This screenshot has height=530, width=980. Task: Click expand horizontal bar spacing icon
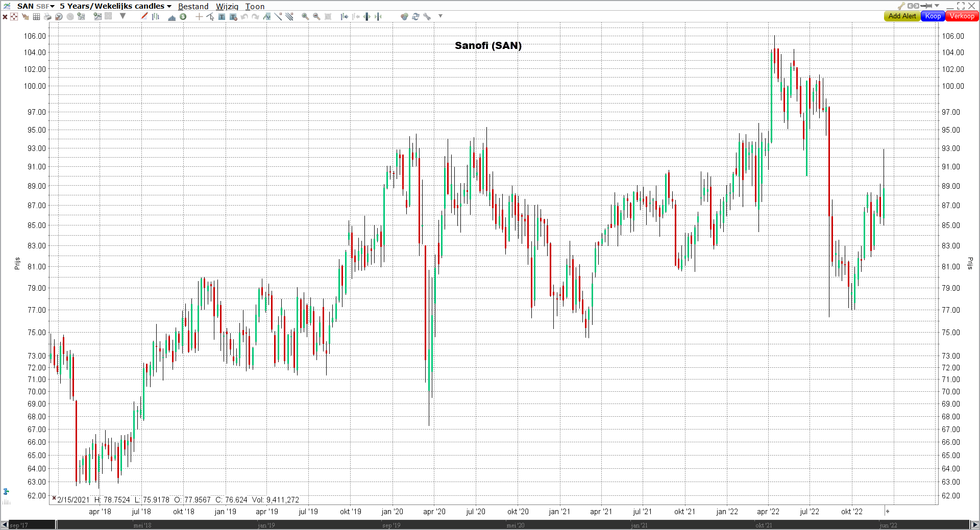pyautogui.click(x=367, y=17)
